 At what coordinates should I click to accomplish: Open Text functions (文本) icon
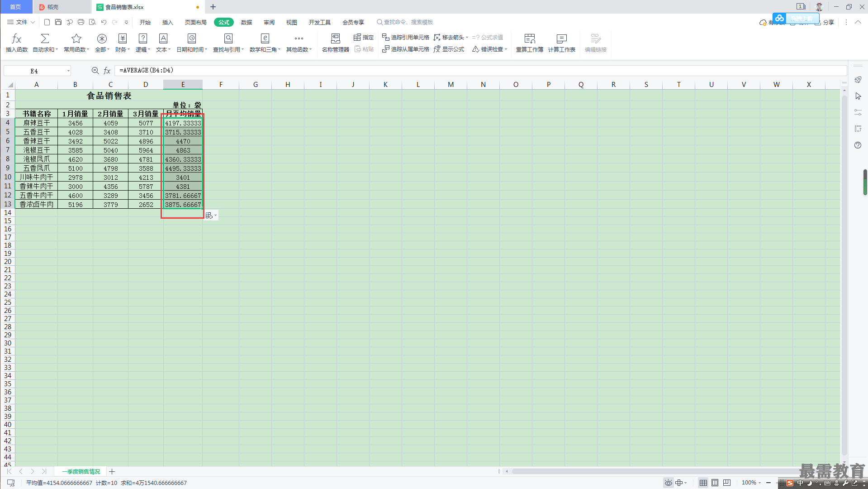point(163,39)
